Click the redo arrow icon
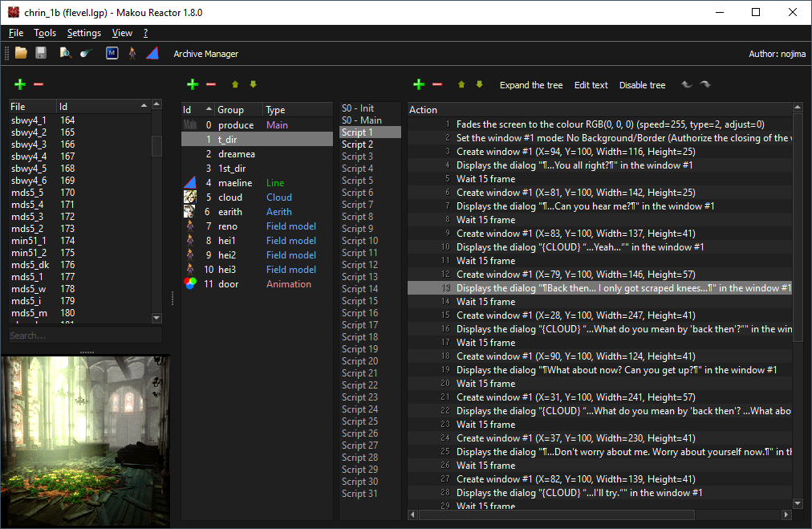 (x=705, y=84)
